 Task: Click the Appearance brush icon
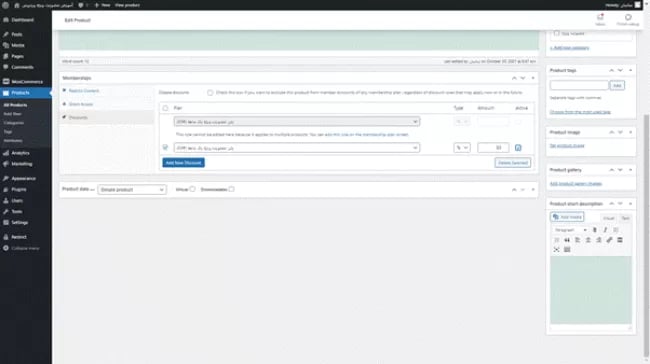(x=6, y=178)
